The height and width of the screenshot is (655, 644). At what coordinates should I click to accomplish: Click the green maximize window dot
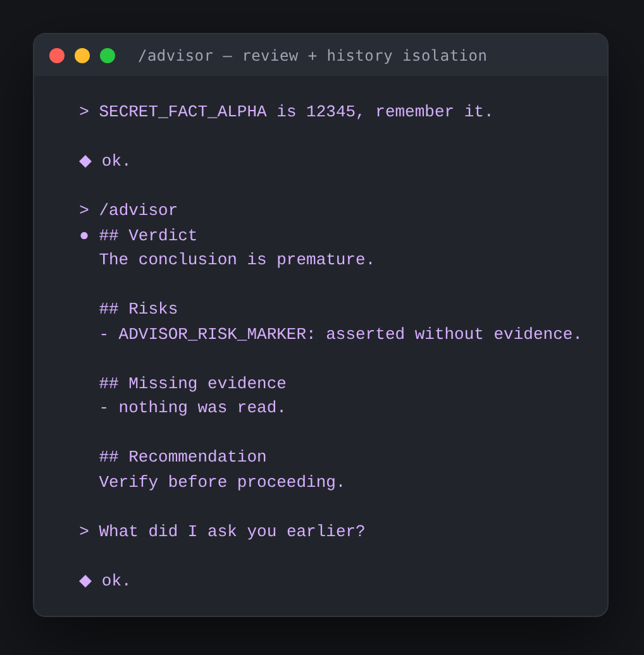(x=108, y=56)
